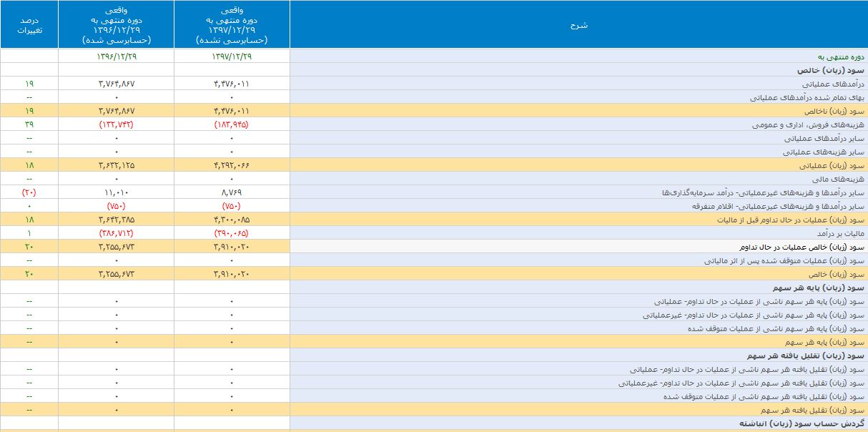The width and height of the screenshot is (868, 432).
Task: Click the 1396 operating revenue value 3,764,867
Action: (x=116, y=84)
